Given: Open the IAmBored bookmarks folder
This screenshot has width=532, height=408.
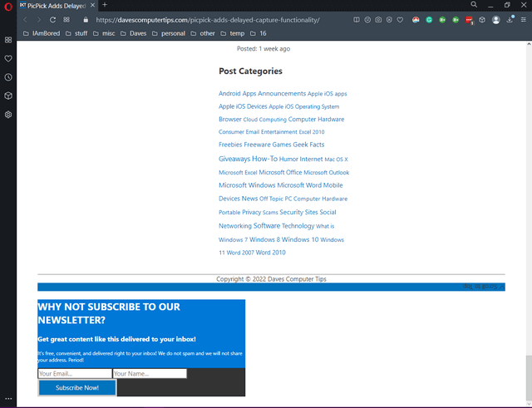Looking at the screenshot, I should [x=42, y=33].
